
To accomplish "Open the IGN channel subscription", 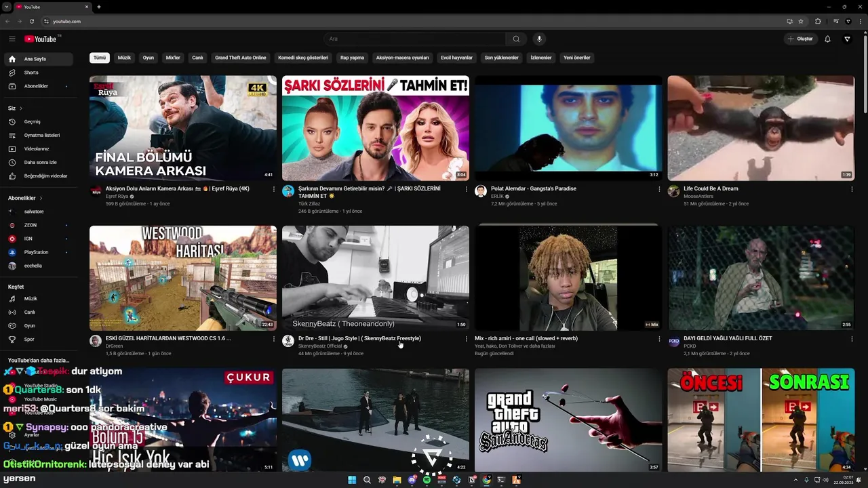I will coord(38,239).
